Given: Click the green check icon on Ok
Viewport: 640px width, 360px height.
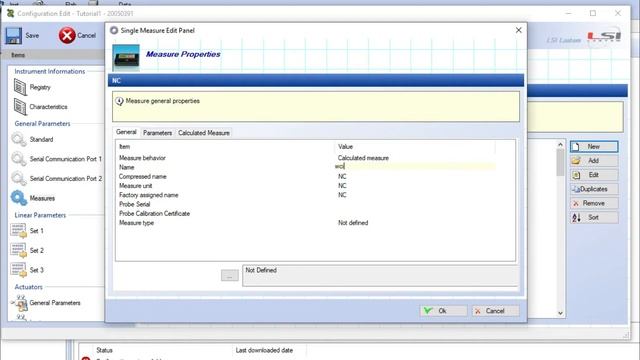Looking at the screenshot, I should [x=427, y=311].
